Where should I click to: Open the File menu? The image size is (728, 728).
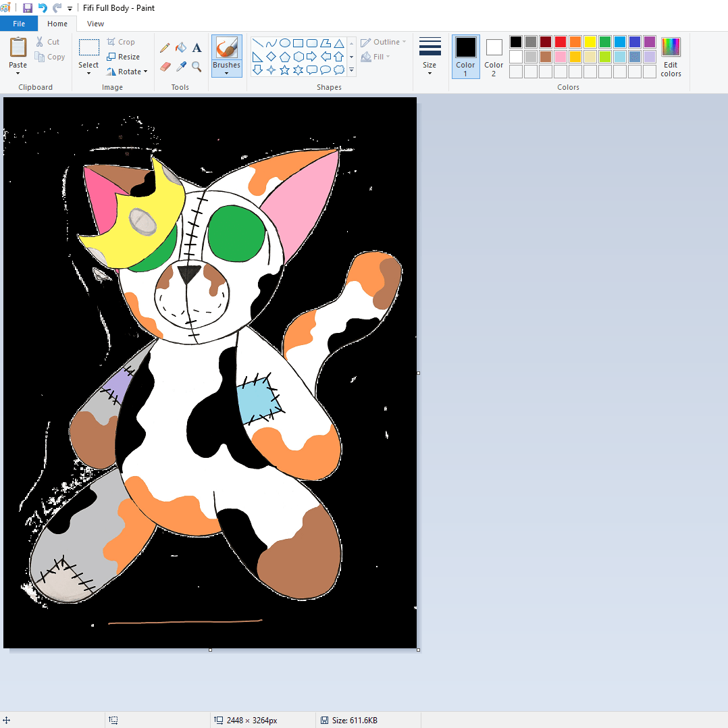(x=19, y=24)
